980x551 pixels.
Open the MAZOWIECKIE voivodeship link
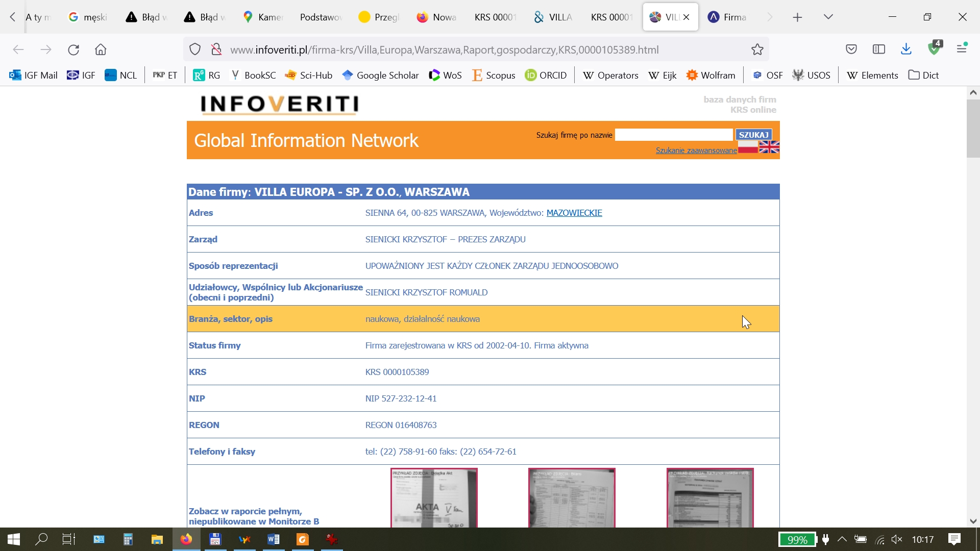574,213
